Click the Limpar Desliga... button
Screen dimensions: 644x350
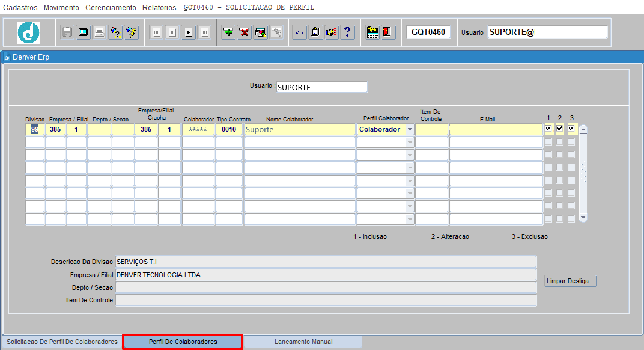click(x=570, y=281)
